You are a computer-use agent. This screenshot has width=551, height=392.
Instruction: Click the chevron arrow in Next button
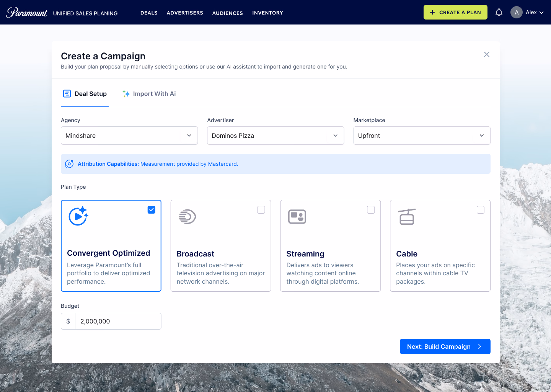click(479, 346)
